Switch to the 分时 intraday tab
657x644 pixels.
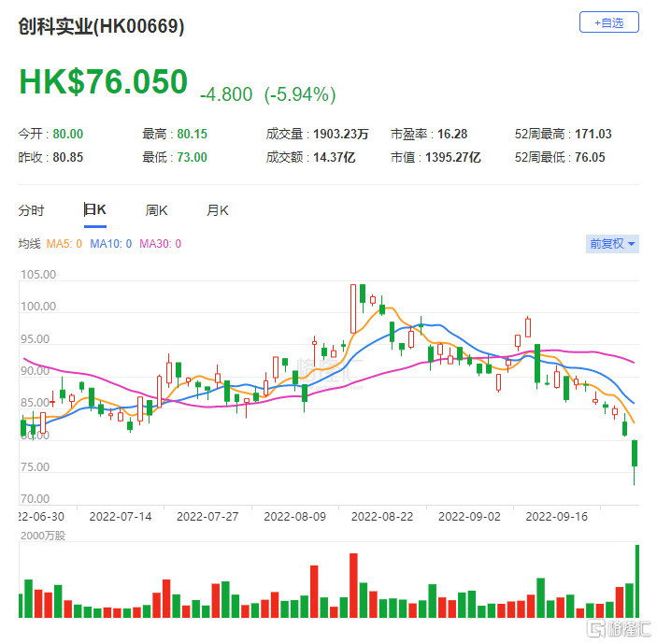point(31,210)
